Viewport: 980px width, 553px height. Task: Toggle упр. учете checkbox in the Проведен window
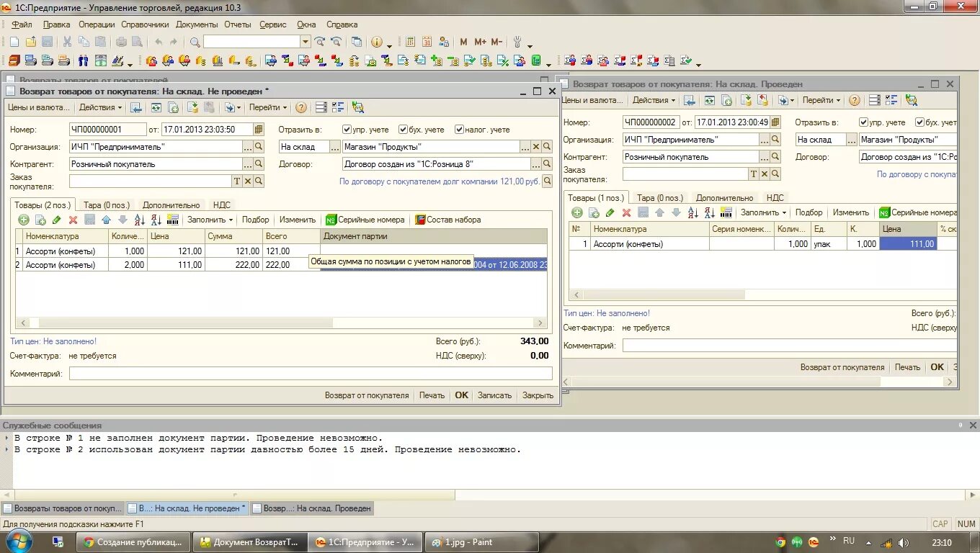863,122
